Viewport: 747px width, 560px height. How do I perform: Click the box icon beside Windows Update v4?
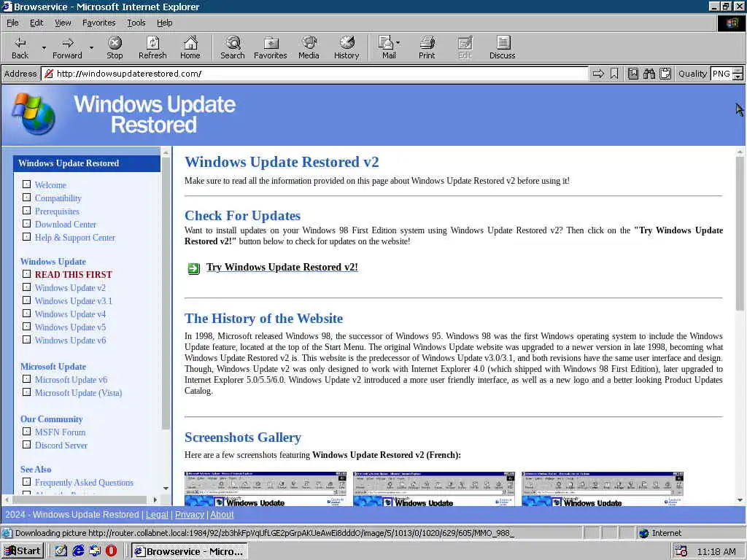coord(27,314)
